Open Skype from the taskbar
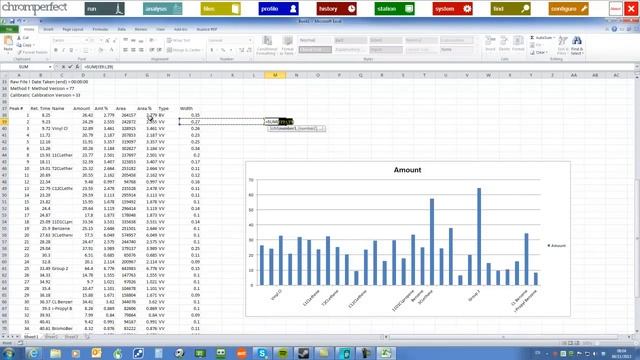This screenshot has height=360, width=640. tap(262, 353)
